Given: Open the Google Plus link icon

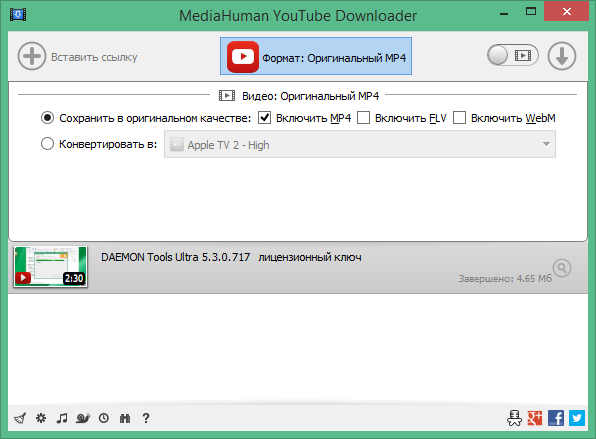Looking at the screenshot, I should [535, 418].
